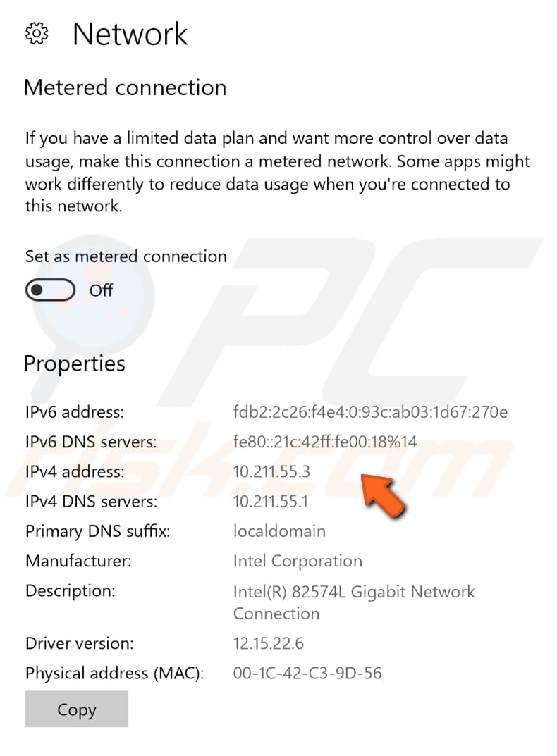Click the IPv4 DNS servers value 10.211.55.1
Image resolution: width=557 pixels, height=756 pixels.
coord(272,501)
